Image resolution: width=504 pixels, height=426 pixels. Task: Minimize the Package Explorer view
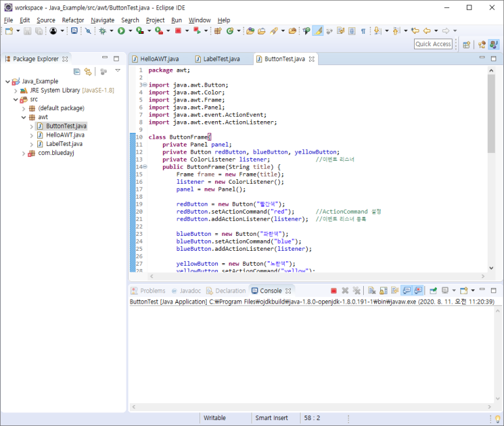105,58
